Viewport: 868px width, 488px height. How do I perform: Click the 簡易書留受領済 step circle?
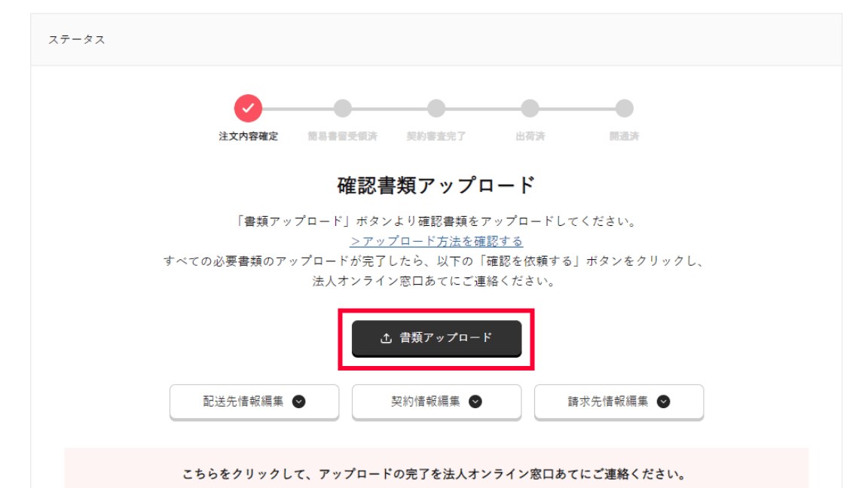342,108
